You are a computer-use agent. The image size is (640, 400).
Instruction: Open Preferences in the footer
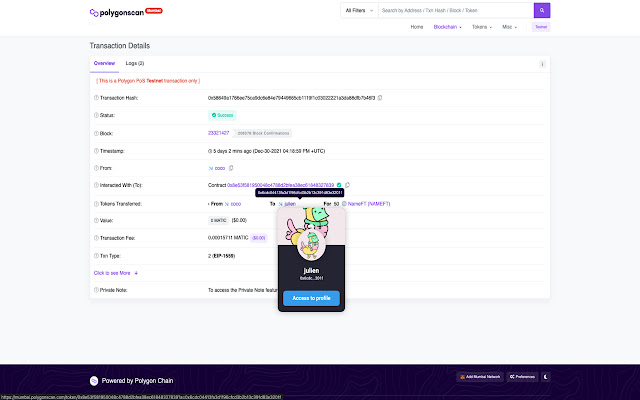coord(522,377)
